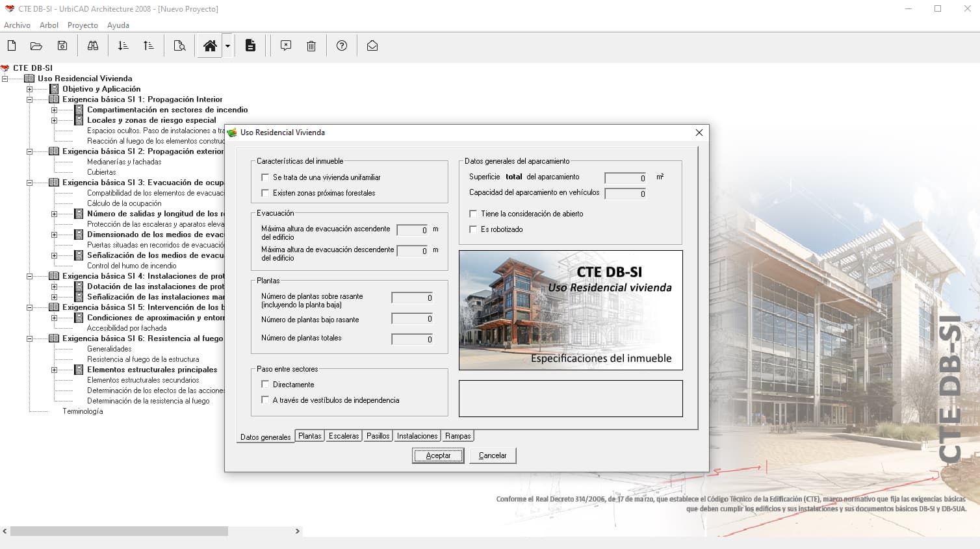
Task: Collapse Exigencia básica SI 1 node
Action: (29, 99)
